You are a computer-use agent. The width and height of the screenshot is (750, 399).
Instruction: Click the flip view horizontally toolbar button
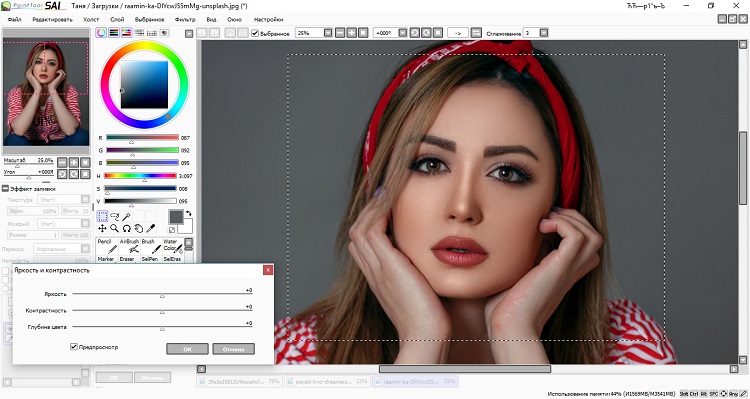(x=476, y=33)
